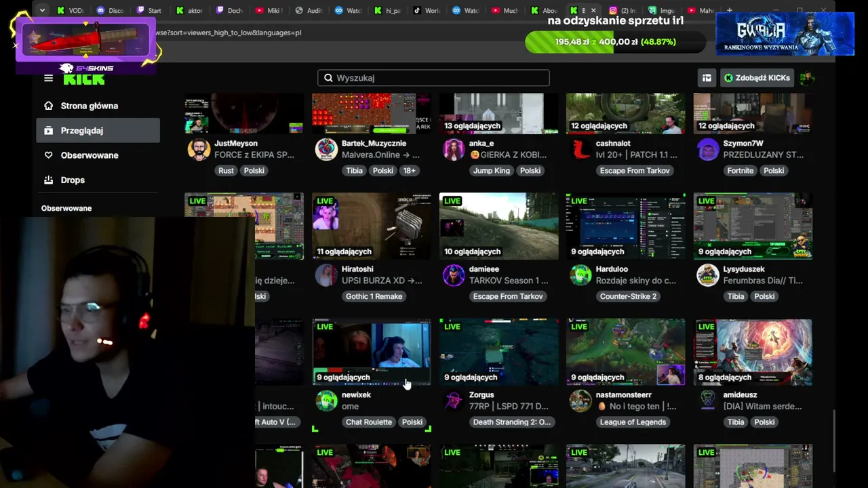This screenshot has height=488, width=868.
Task: Click the heart icon next to Obserwowane
Action: 48,155
